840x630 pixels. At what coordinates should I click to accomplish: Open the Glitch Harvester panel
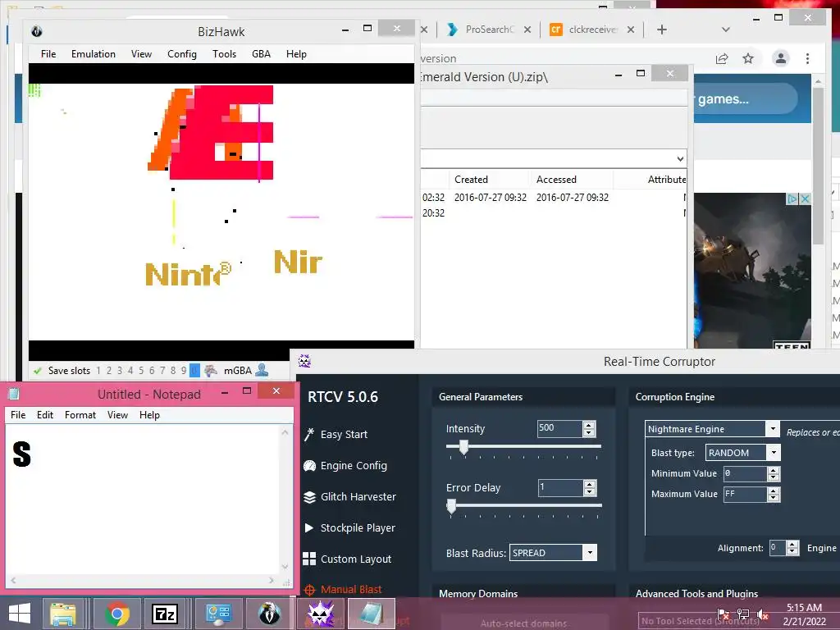click(349, 496)
